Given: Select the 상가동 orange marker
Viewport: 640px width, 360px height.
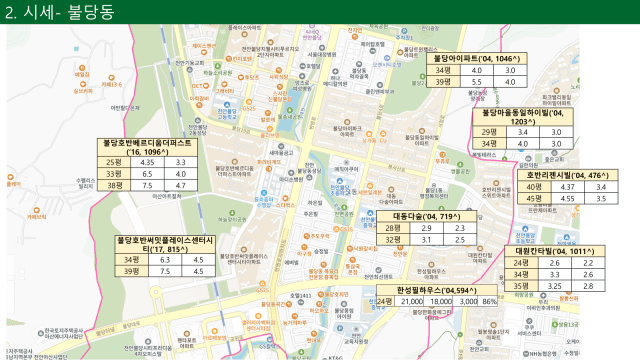Looking at the screenshot, I should 369,134.
